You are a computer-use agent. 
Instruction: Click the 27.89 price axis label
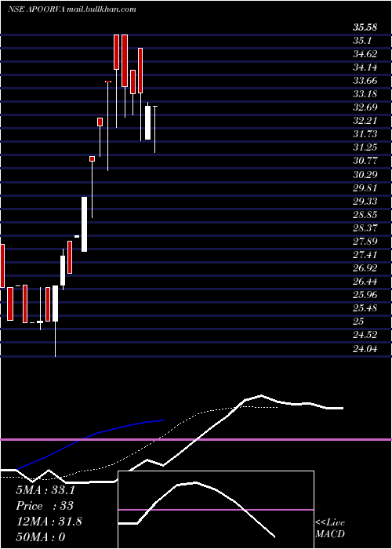coord(365,242)
